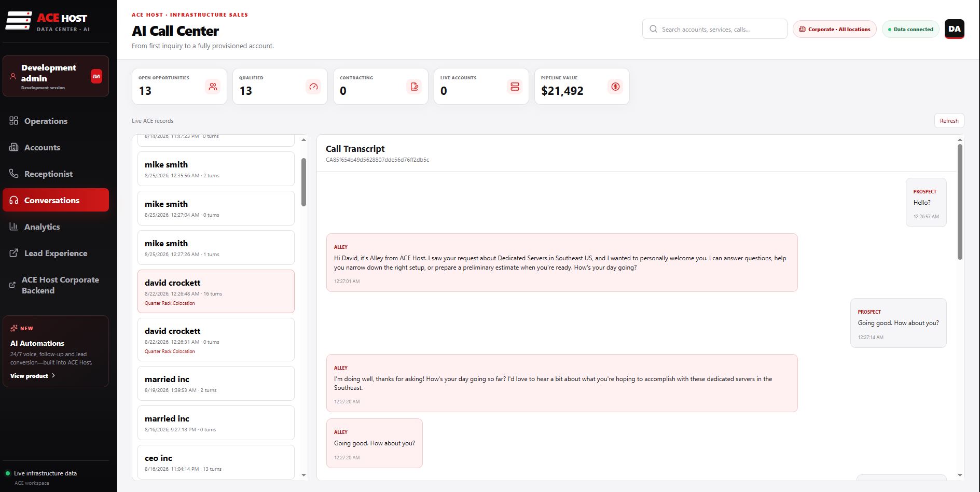Viewport: 980px width, 492px height.
Task: Click the Open Opportunities people icon
Action: coord(213,87)
